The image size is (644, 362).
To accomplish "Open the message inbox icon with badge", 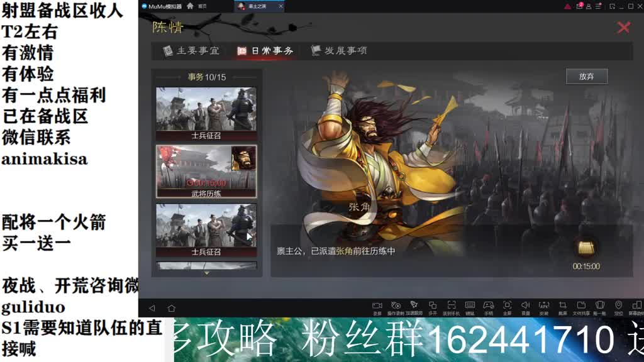I will [x=579, y=6].
